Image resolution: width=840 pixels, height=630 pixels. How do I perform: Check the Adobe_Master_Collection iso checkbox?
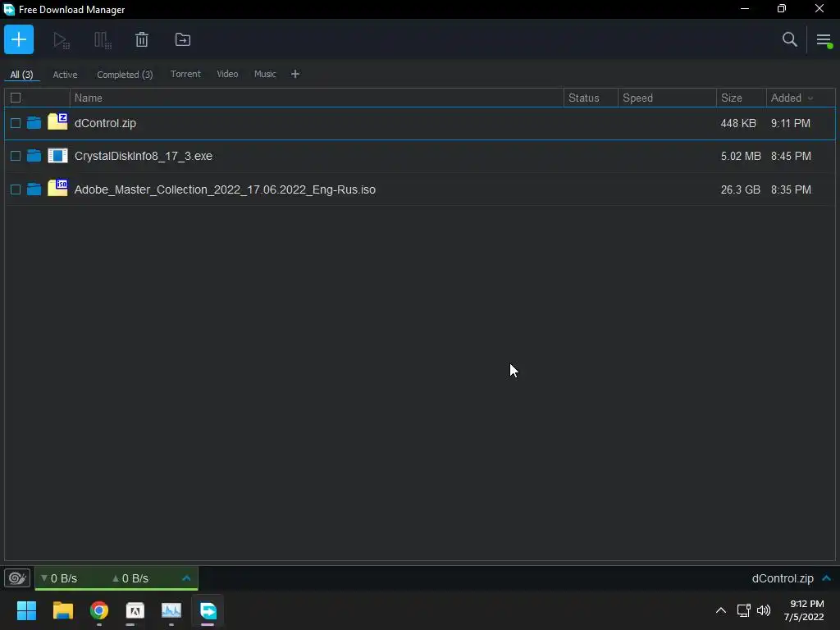click(16, 189)
